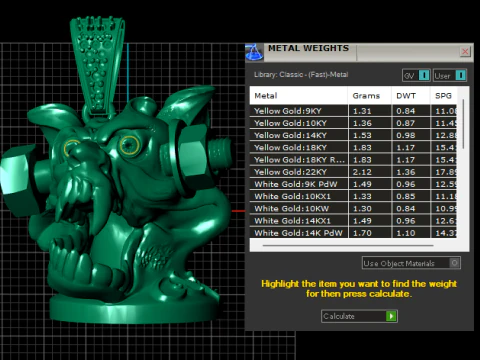Click the pendant bail at top
The image size is (480, 360).
[x=98, y=67]
